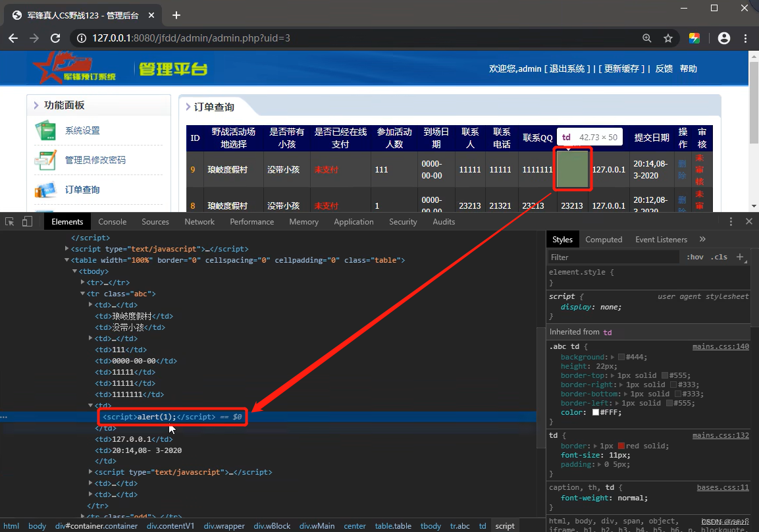Viewport: 759px width, 532px height.
Task: Expand the background property value in .abc td
Action: [613, 358]
